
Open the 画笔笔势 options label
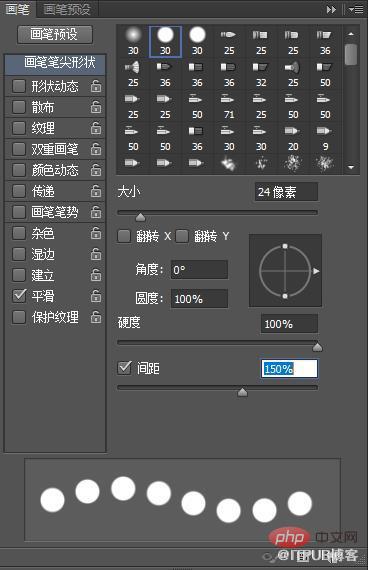55,212
